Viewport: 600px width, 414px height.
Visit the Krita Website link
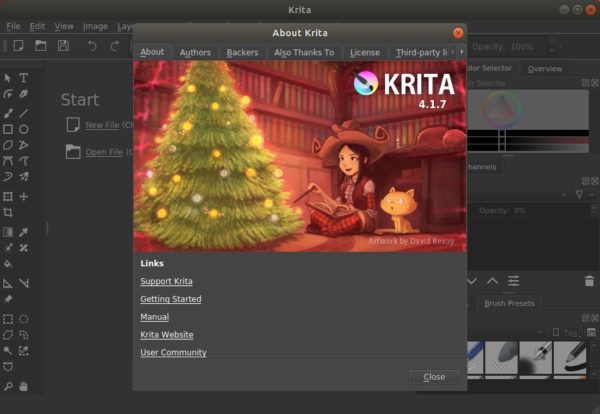pyautogui.click(x=166, y=334)
